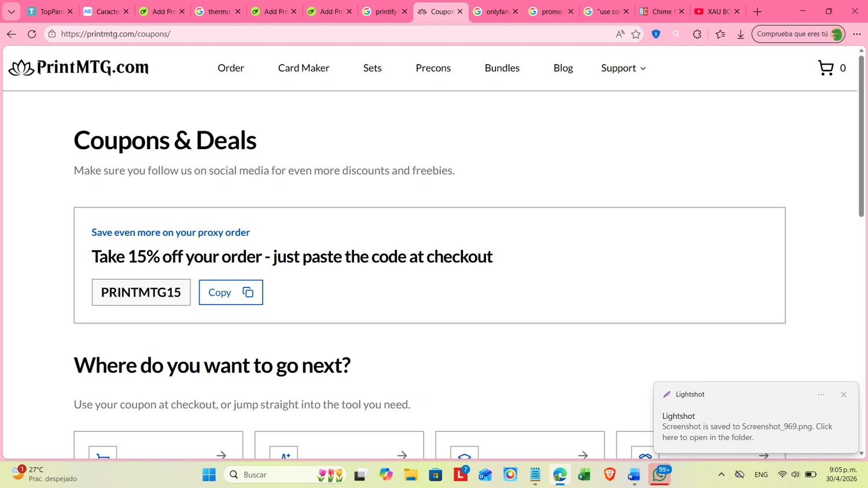This screenshot has width=868, height=488.
Task: Open Wi-Fi network settings in tray
Action: 782,475
